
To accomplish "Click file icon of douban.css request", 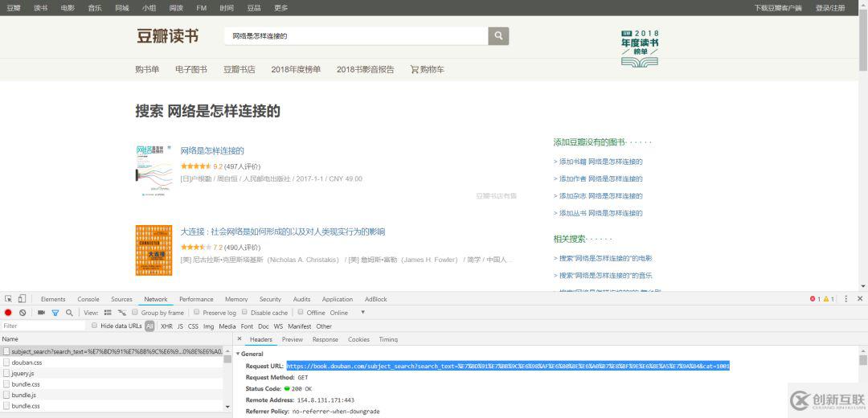I will coord(6,362).
